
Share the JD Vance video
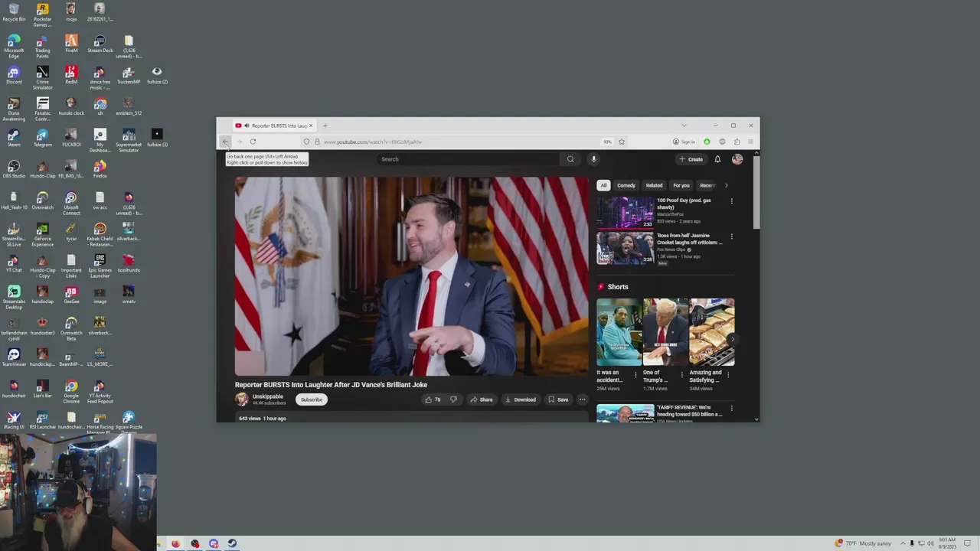(482, 399)
